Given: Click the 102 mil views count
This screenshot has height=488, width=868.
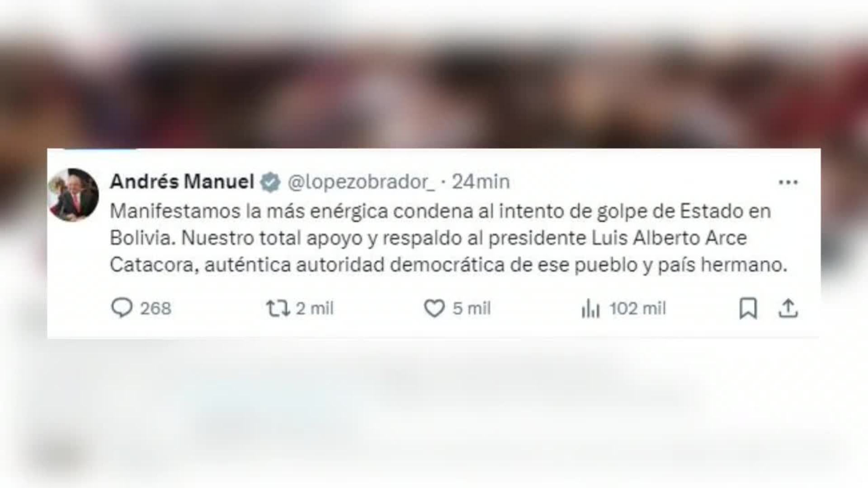Looking at the screenshot, I should click(x=637, y=309).
